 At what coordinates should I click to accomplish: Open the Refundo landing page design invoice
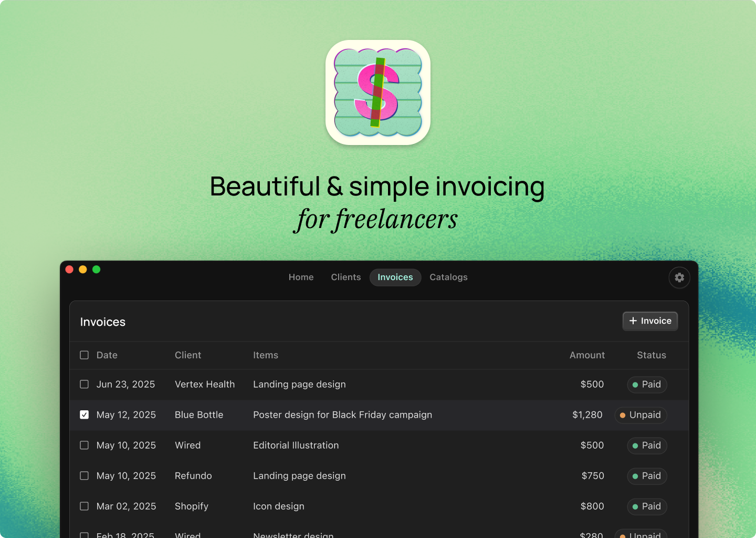(x=299, y=476)
